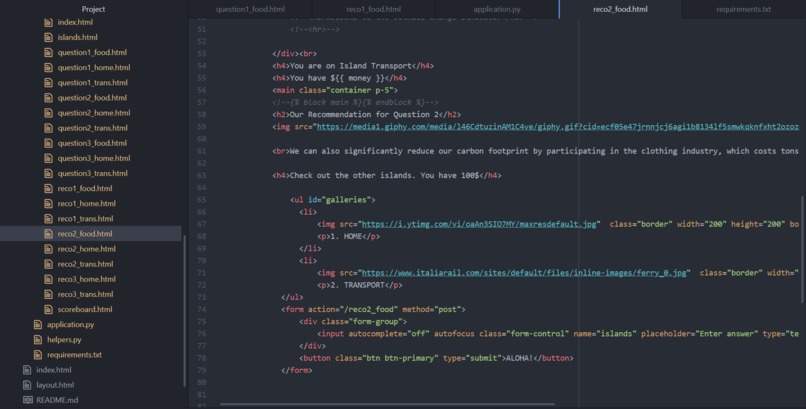Open islands.html from the project tree
806x409 pixels.
[x=78, y=37]
